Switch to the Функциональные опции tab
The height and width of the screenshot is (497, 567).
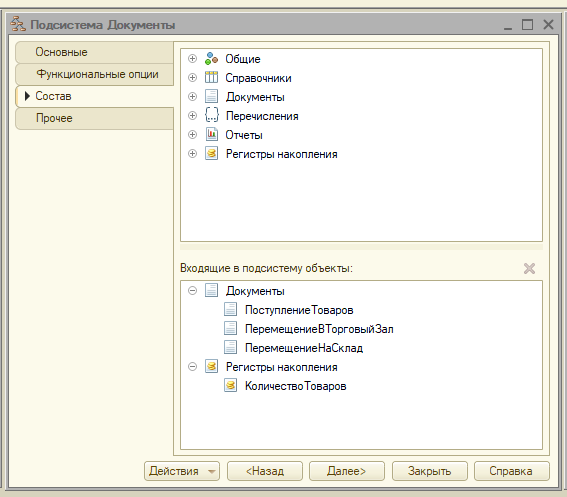point(95,75)
